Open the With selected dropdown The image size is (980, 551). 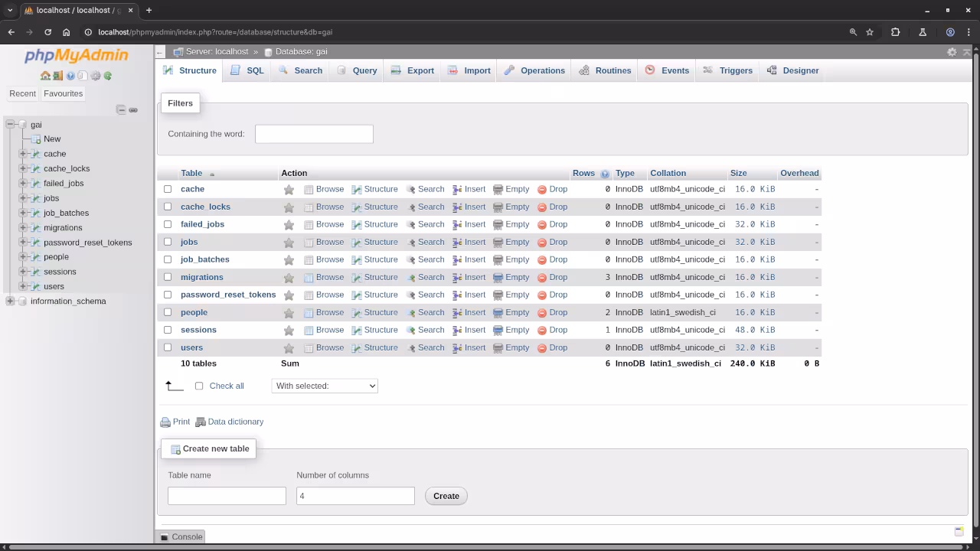(x=325, y=386)
